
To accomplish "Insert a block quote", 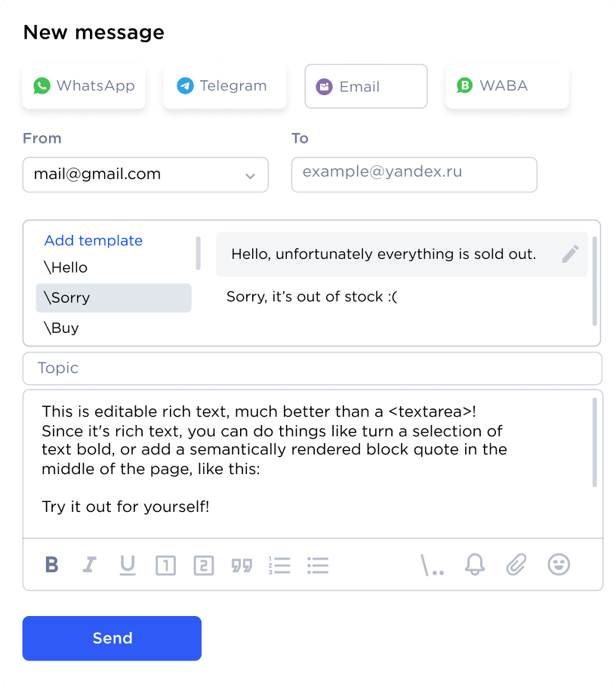I will pos(242,565).
